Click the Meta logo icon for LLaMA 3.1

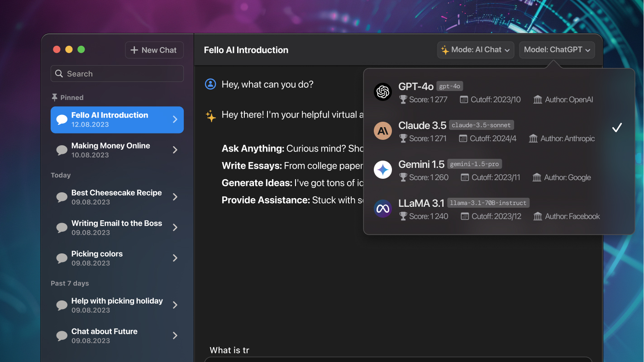click(x=383, y=209)
